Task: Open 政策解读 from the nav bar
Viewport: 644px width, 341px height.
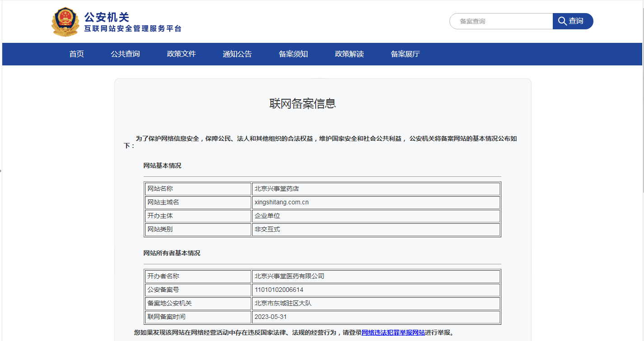Action: pos(349,54)
